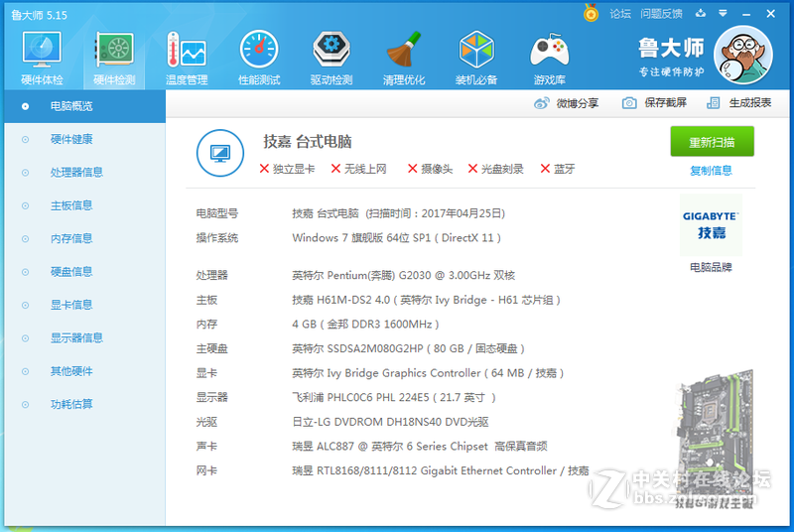Click the 复制信息 copy info link

point(711,171)
